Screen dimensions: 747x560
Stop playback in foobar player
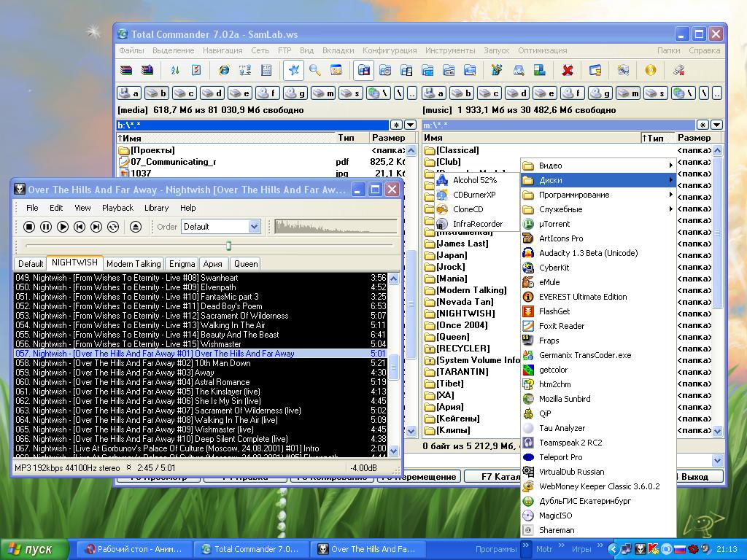point(29,227)
